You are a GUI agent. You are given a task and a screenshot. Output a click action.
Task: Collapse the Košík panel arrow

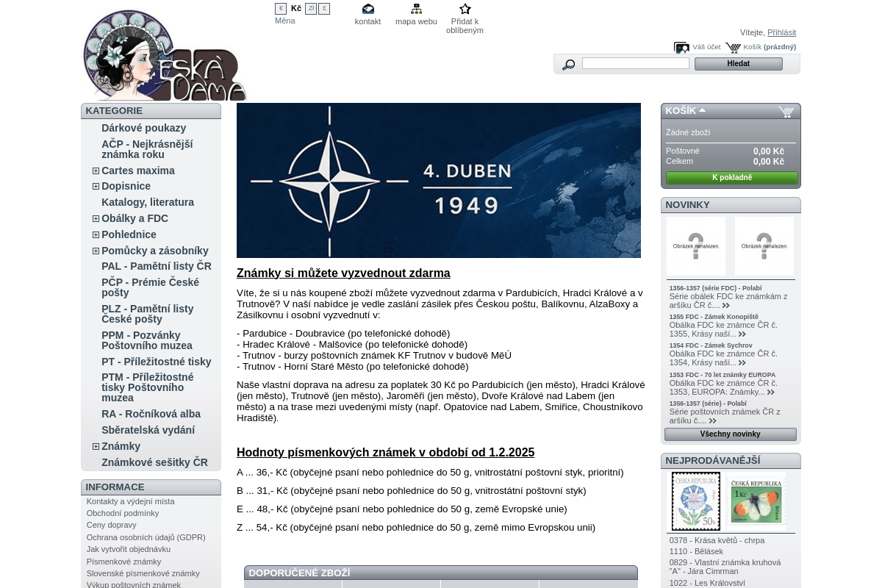pyautogui.click(x=702, y=110)
